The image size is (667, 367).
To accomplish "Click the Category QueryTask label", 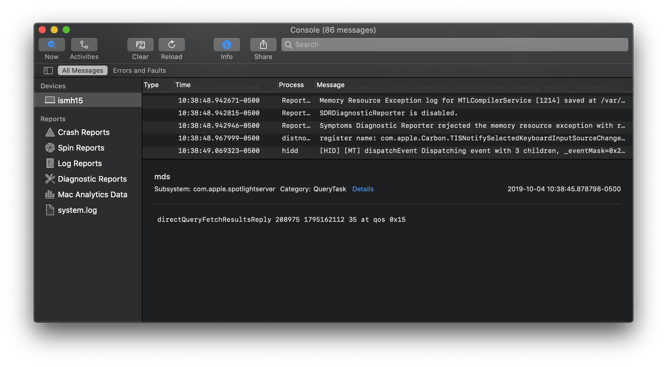I will [313, 189].
